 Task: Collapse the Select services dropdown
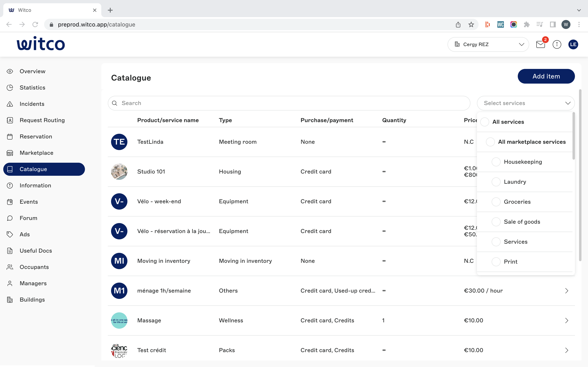(x=568, y=103)
